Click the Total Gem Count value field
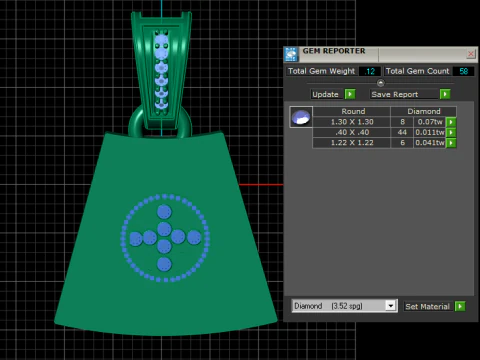 click(463, 71)
